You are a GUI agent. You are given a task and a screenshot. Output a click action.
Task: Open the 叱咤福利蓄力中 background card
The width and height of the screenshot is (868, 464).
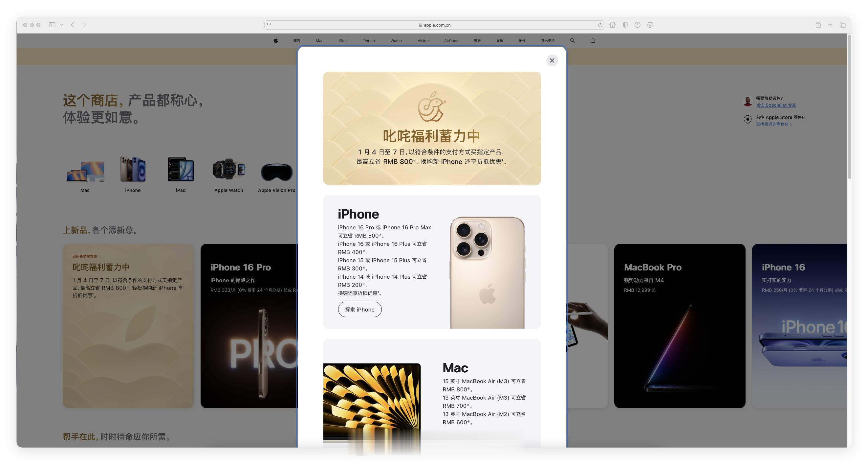pos(128,326)
